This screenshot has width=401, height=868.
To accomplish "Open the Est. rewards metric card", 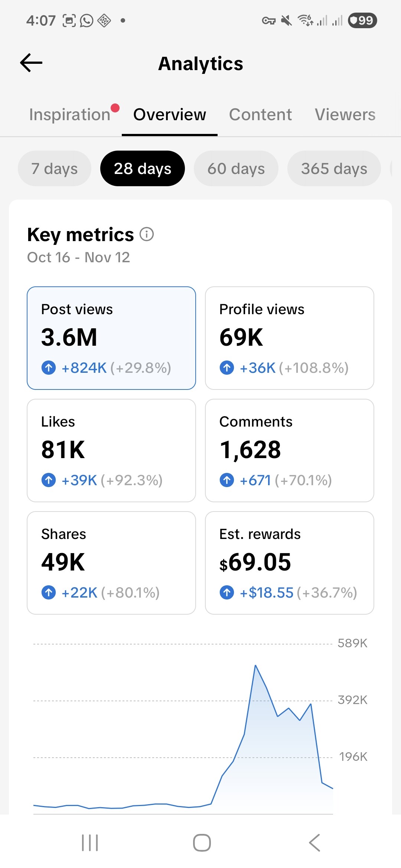I will pyautogui.click(x=289, y=563).
